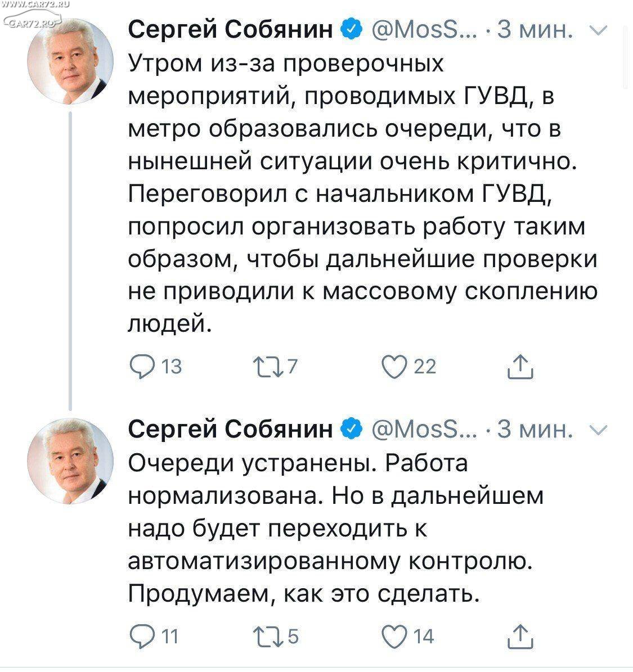Open the verified badge on first tweet
Image resolution: width=633 pixels, height=672 pixels.
point(352,30)
